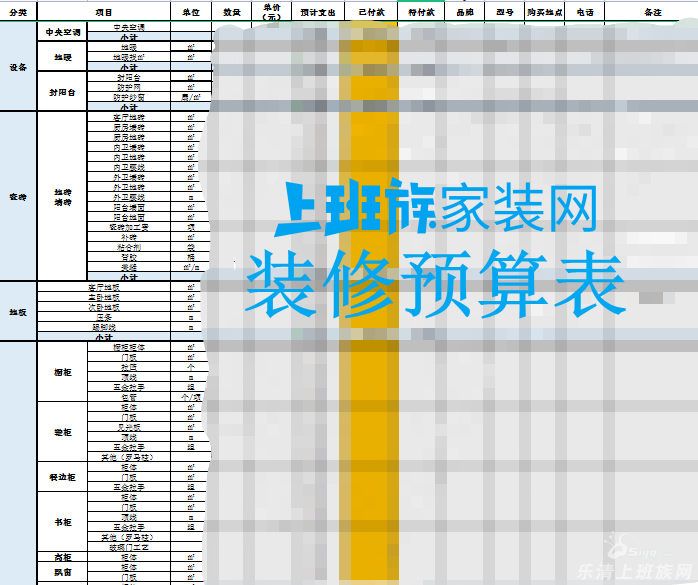Select the 粘合剂 item cell
This screenshot has height=585, width=698.
[x=129, y=247]
